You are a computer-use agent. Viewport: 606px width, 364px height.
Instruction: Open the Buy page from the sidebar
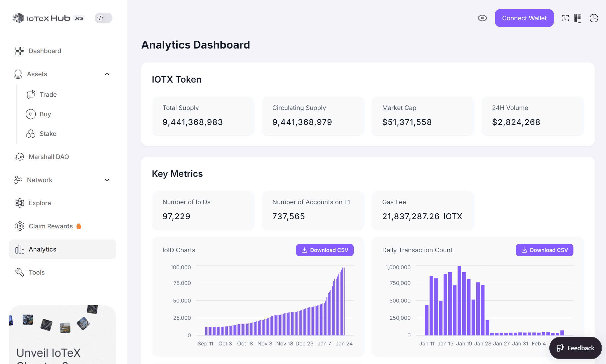click(x=31, y=114)
